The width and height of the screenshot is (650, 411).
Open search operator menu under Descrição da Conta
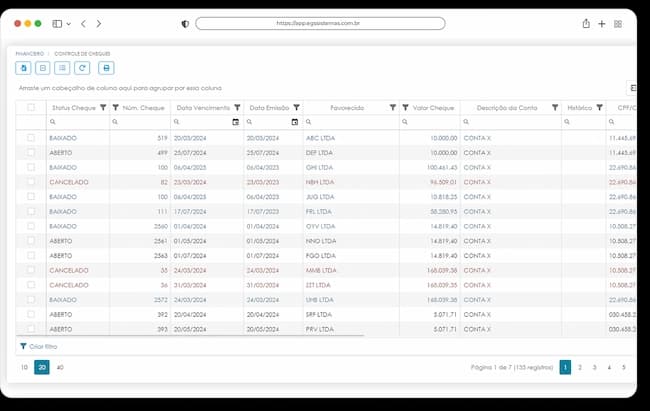[x=466, y=122]
